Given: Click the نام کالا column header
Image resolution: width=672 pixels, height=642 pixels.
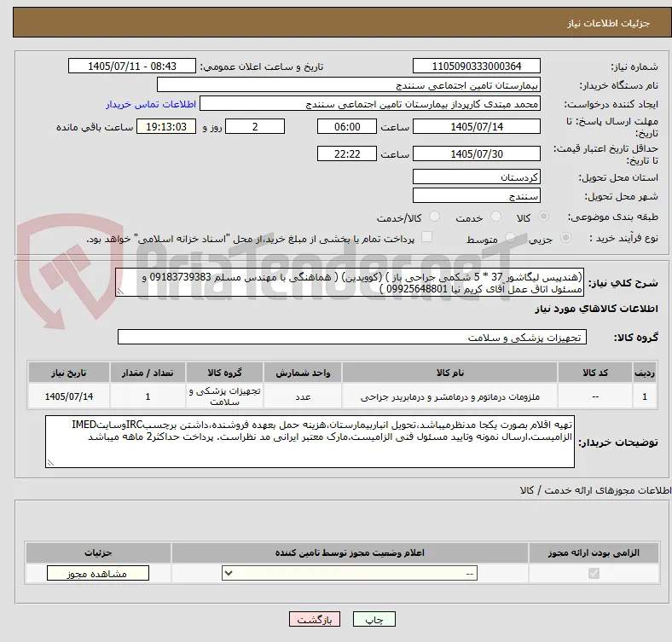Looking at the screenshot, I should click(449, 373).
